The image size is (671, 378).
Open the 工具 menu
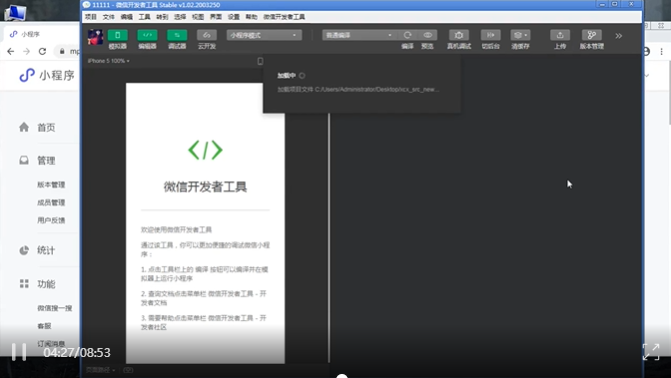[144, 17]
